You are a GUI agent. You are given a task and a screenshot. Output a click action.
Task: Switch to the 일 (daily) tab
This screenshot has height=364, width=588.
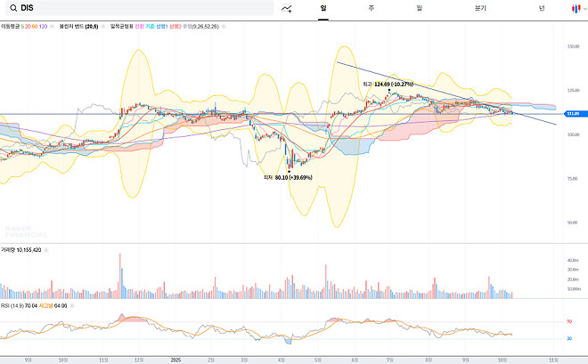coord(323,8)
